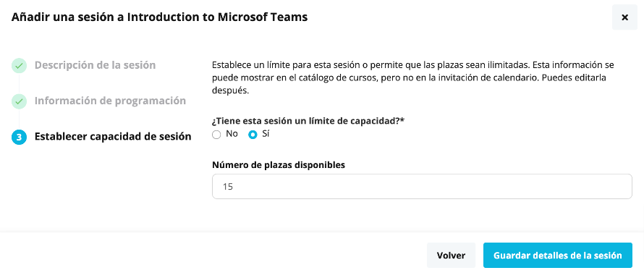
Task: Select the Sí radio button for capacity limit
Action: pyautogui.click(x=253, y=135)
